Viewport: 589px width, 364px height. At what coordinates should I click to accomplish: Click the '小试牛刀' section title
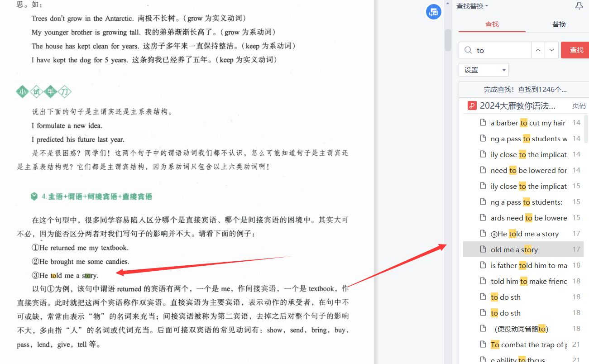(x=44, y=92)
